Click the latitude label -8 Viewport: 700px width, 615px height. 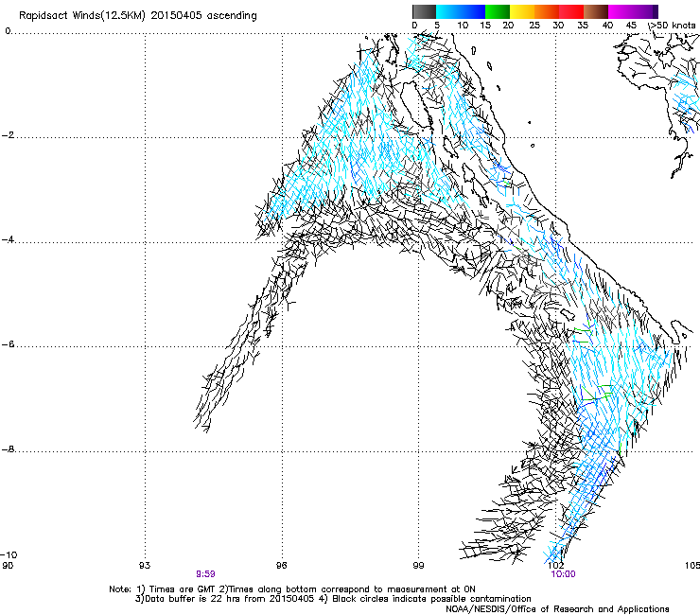point(9,448)
